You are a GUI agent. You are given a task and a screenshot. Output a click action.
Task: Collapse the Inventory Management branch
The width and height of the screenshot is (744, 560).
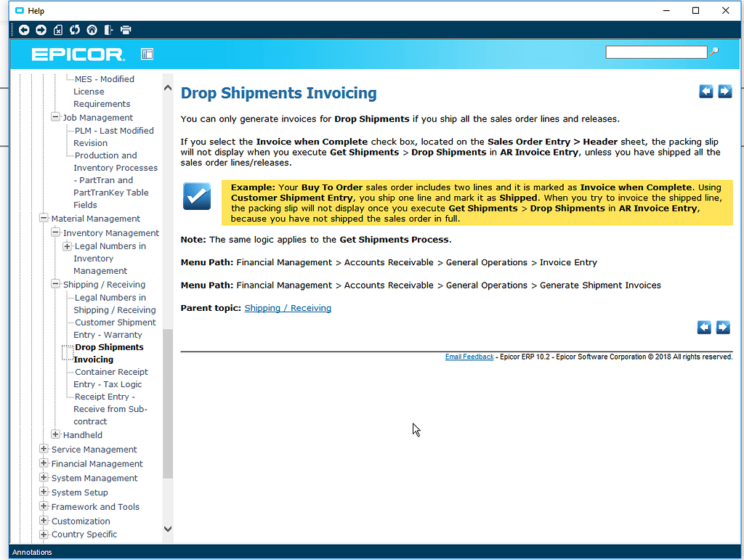[x=56, y=232]
